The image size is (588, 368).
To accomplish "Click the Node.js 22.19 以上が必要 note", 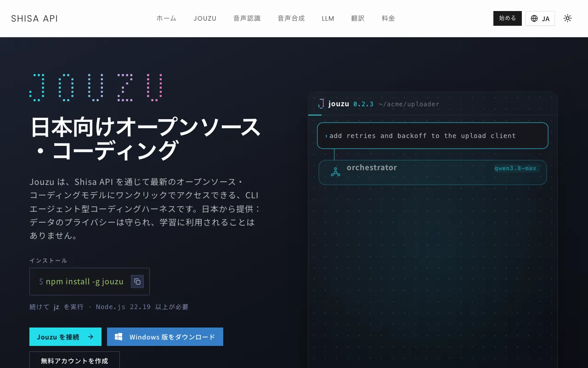I will point(142,307).
